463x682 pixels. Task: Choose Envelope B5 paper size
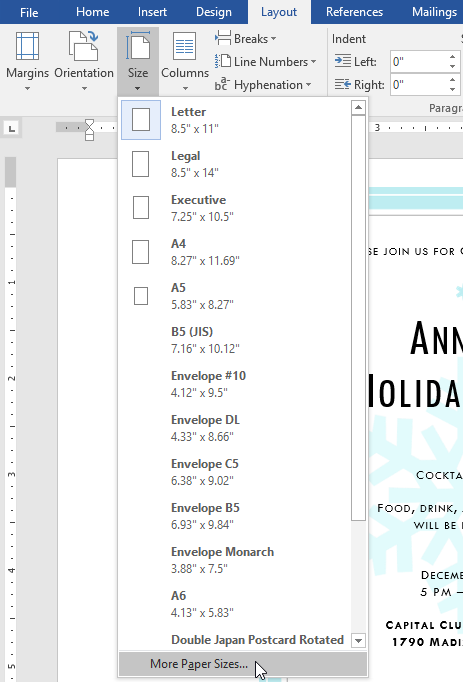[235, 515]
